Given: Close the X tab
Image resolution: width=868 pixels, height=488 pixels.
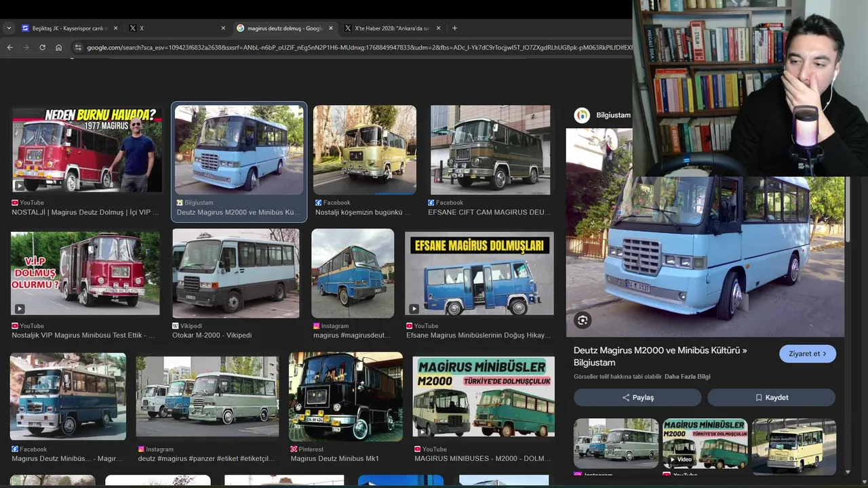Looking at the screenshot, I should click(x=223, y=28).
